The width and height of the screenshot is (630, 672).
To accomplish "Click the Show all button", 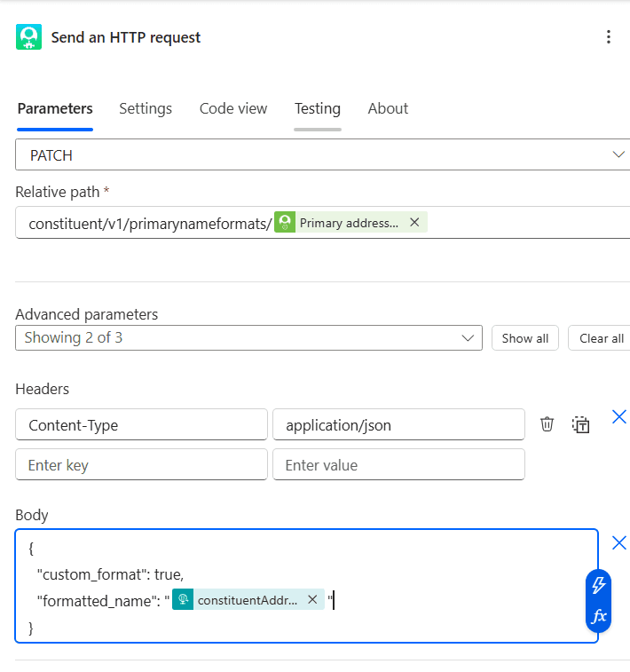I will 525,338.
